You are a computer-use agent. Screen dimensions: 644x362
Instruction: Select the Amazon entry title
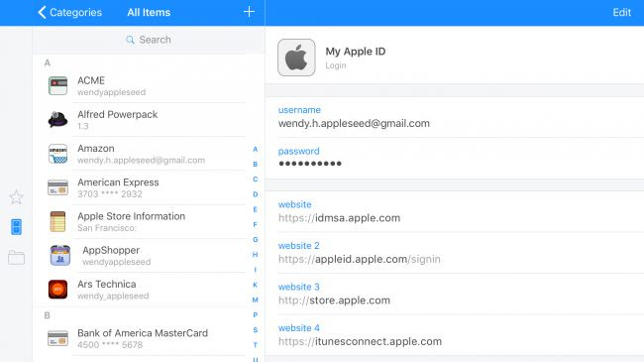coord(96,149)
